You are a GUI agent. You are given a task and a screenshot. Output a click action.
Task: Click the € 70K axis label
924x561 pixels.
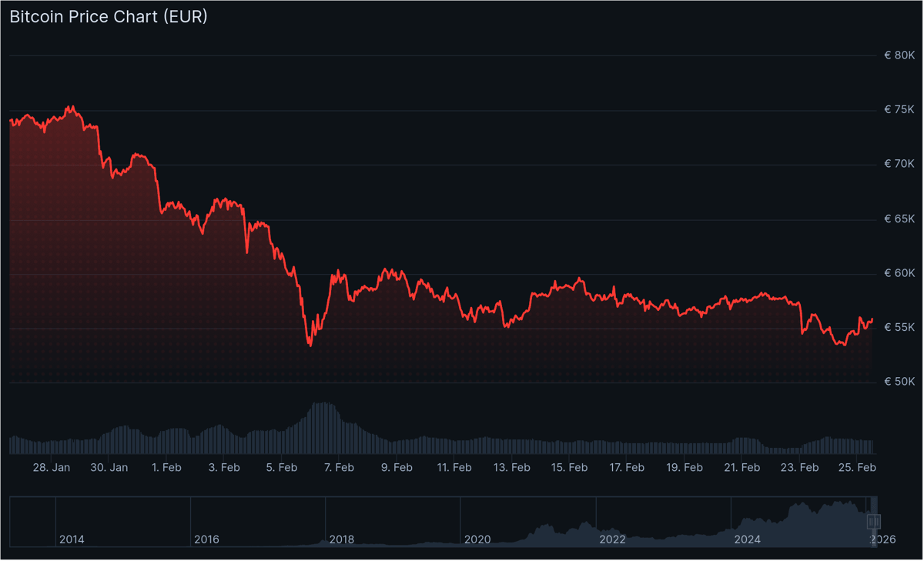899,164
